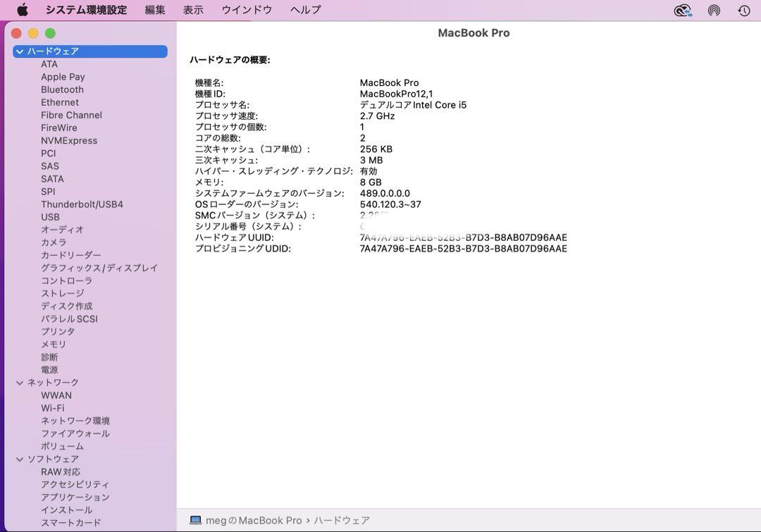Select プリンタ in the sidebar
The image size is (761, 532).
coord(58,331)
